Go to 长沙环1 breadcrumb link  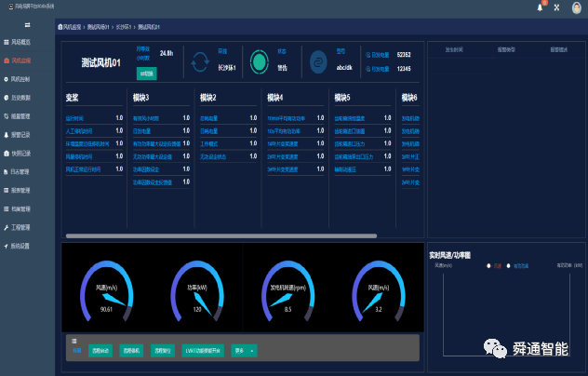pyautogui.click(x=124, y=27)
